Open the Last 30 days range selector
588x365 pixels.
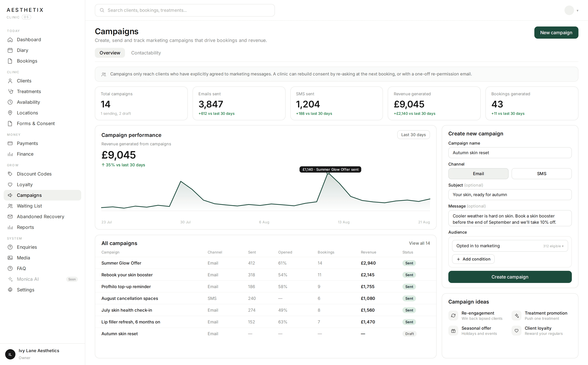pyautogui.click(x=413, y=135)
